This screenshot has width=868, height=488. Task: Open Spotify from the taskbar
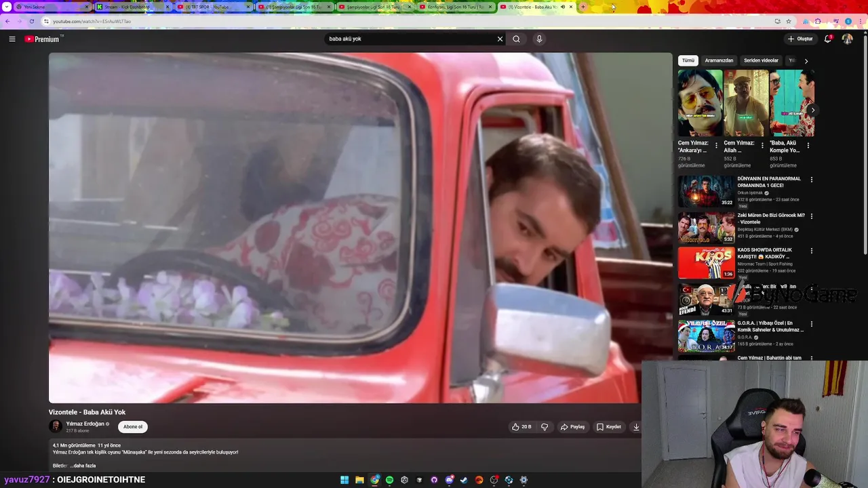pos(389,480)
